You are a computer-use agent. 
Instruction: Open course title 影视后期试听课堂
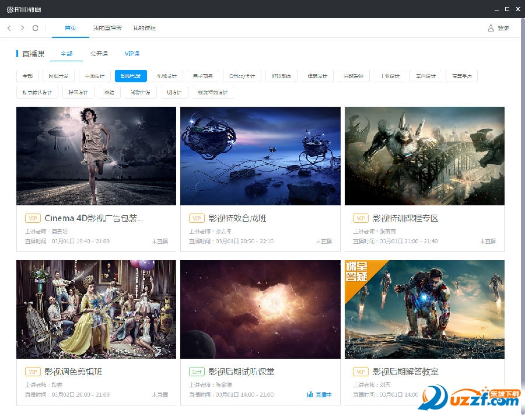coord(242,372)
